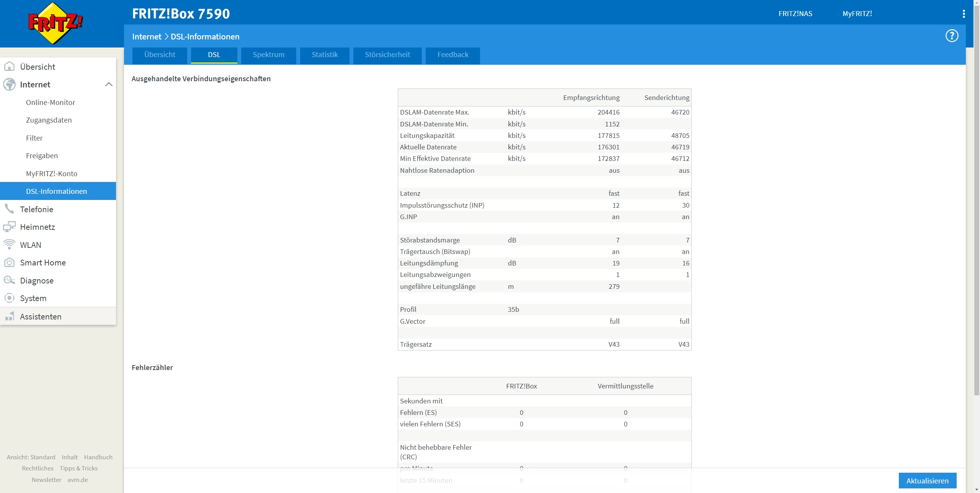Image resolution: width=980 pixels, height=493 pixels.
Task: Click the System gear icon
Action: [9, 298]
